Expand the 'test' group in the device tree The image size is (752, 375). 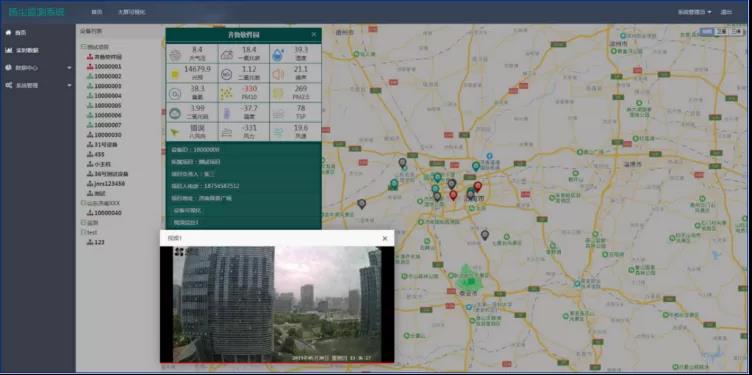[84, 232]
